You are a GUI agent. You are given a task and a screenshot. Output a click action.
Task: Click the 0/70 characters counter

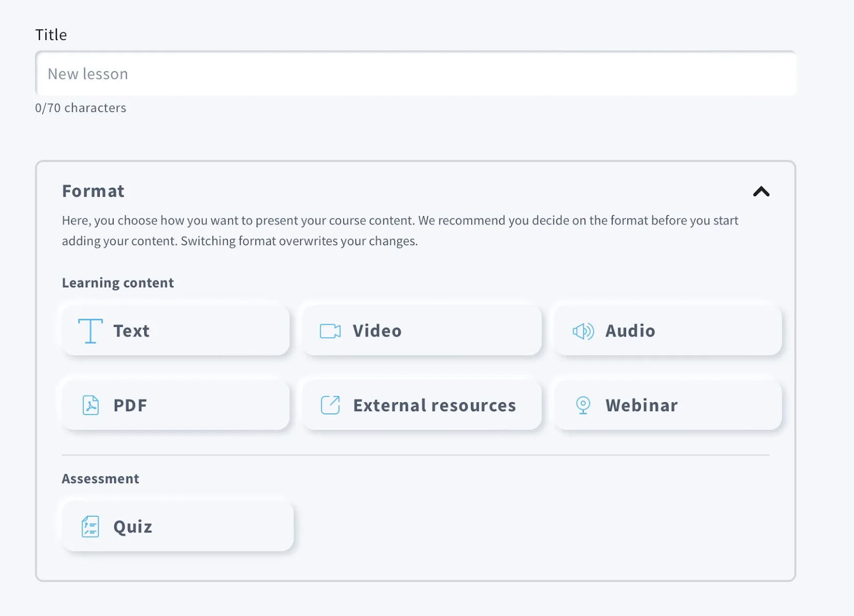(81, 108)
